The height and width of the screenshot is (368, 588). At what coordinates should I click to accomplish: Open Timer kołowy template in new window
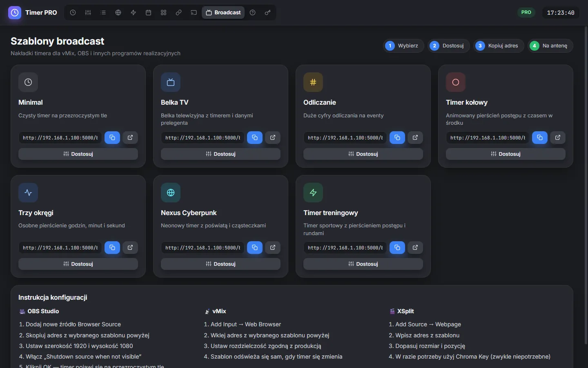(x=558, y=138)
